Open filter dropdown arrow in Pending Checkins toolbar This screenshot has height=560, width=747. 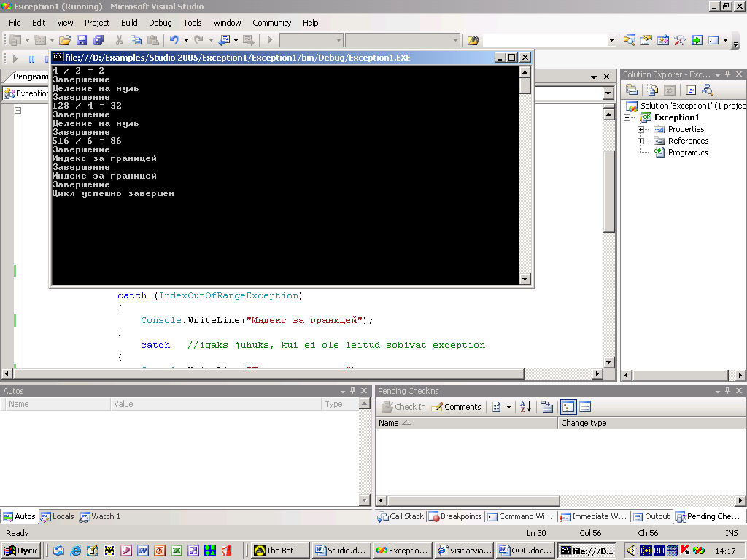(508, 407)
